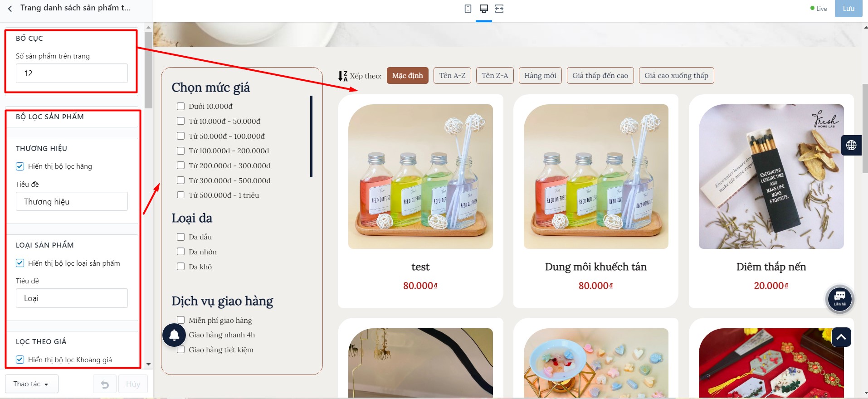868x399 pixels.
Task: Click the undo arrow icon
Action: click(x=105, y=384)
